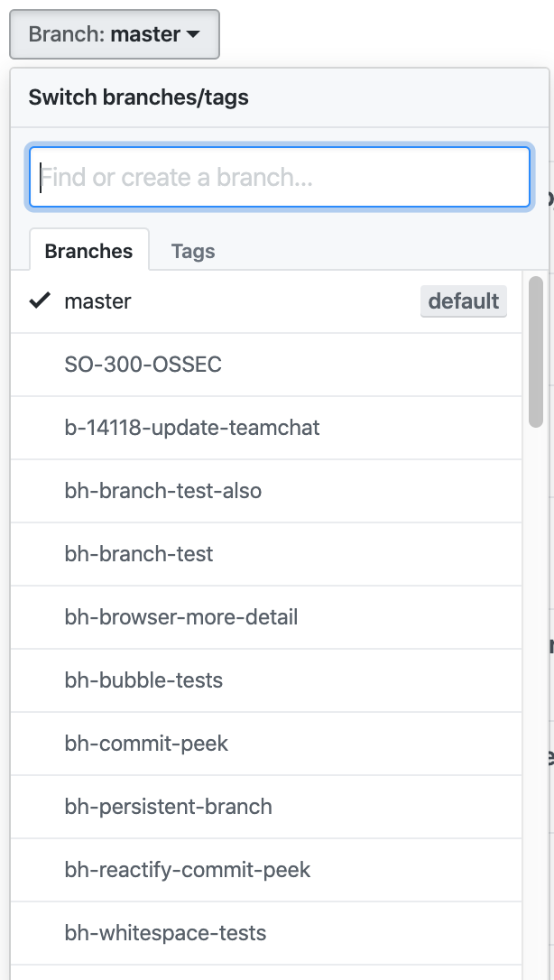Select branch bh-branch-test-also
Viewport: 554px width, 980px height.
tap(163, 491)
